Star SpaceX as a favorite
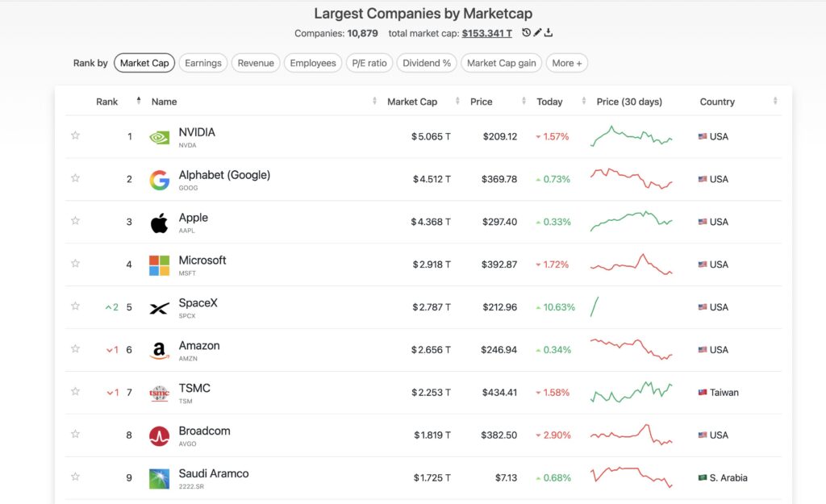Image resolution: width=826 pixels, height=504 pixels. coord(75,306)
